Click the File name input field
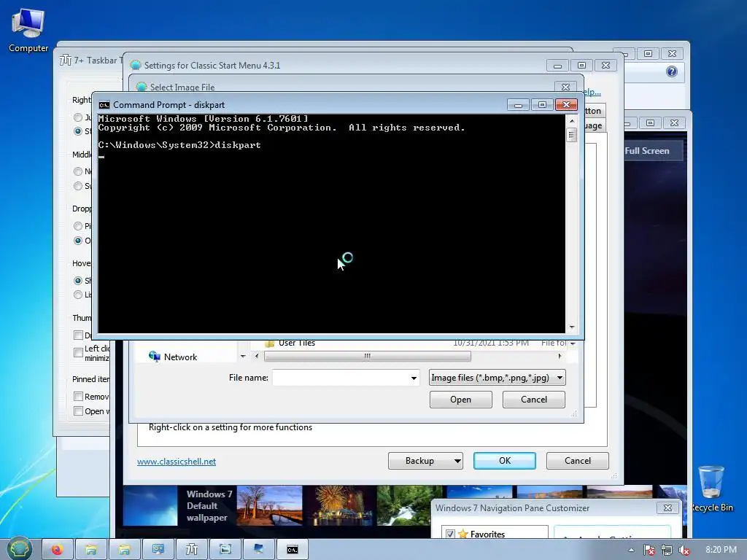 click(x=340, y=378)
